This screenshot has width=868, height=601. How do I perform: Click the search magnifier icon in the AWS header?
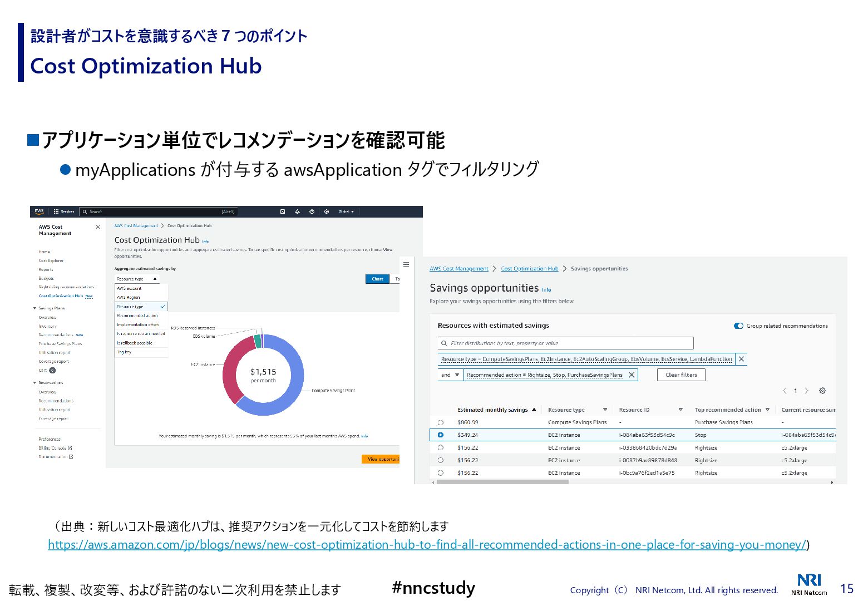click(x=85, y=211)
